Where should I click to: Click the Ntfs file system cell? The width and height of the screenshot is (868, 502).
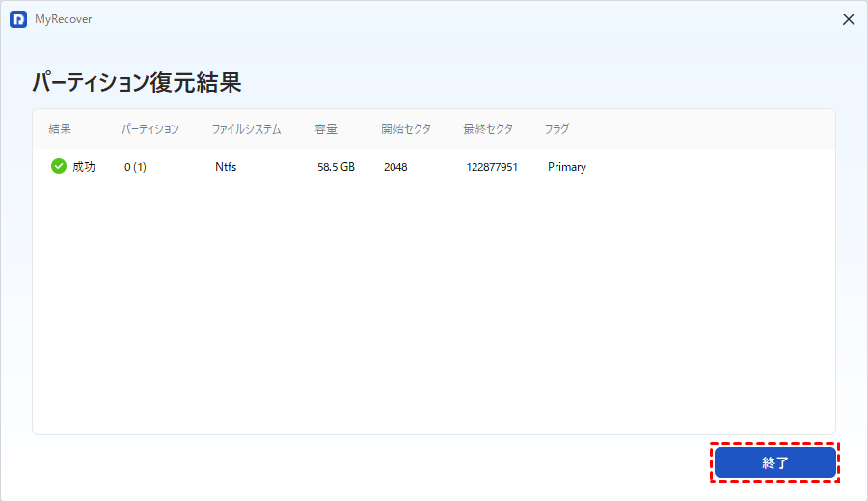[x=226, y=167]
